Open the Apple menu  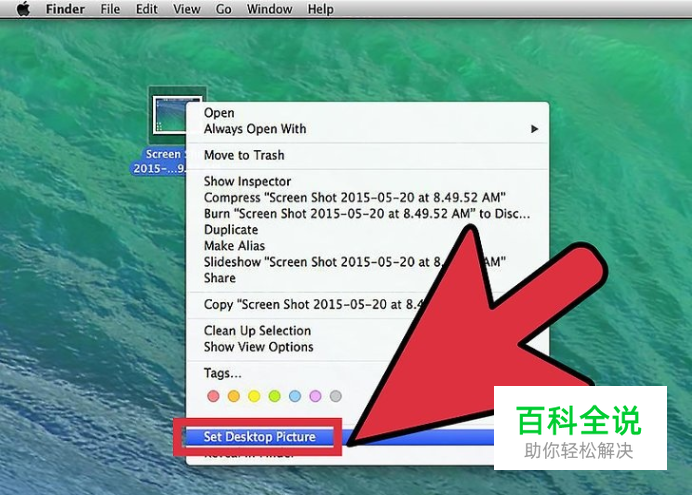point(23,9)
